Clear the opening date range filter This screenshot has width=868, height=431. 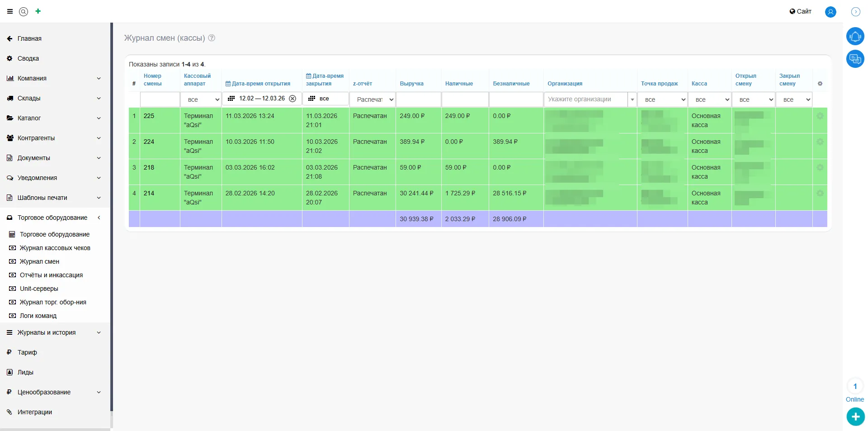click(x=292, y=99)
